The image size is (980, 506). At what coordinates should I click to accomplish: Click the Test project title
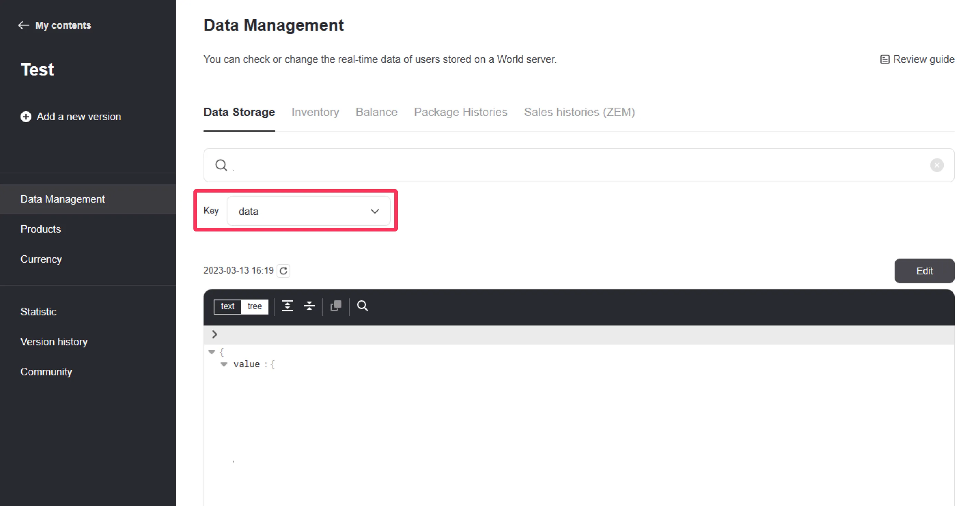37,70
